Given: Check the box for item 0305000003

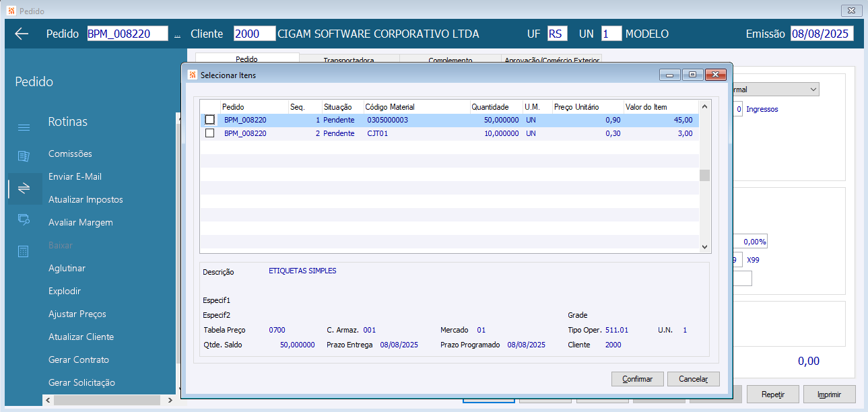Looking at the screenshot, I should [x=210, y=120].
